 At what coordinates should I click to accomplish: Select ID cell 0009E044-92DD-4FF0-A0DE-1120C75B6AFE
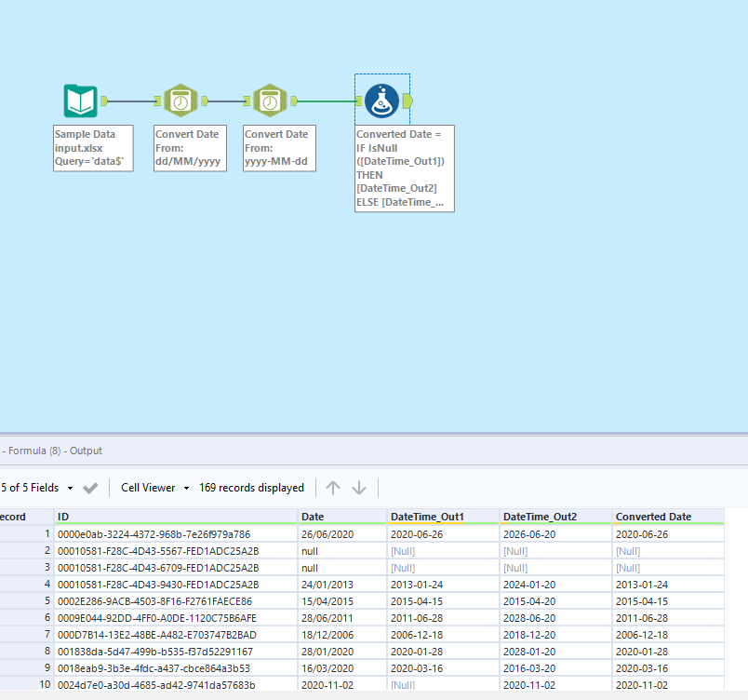tap(176, 618)
